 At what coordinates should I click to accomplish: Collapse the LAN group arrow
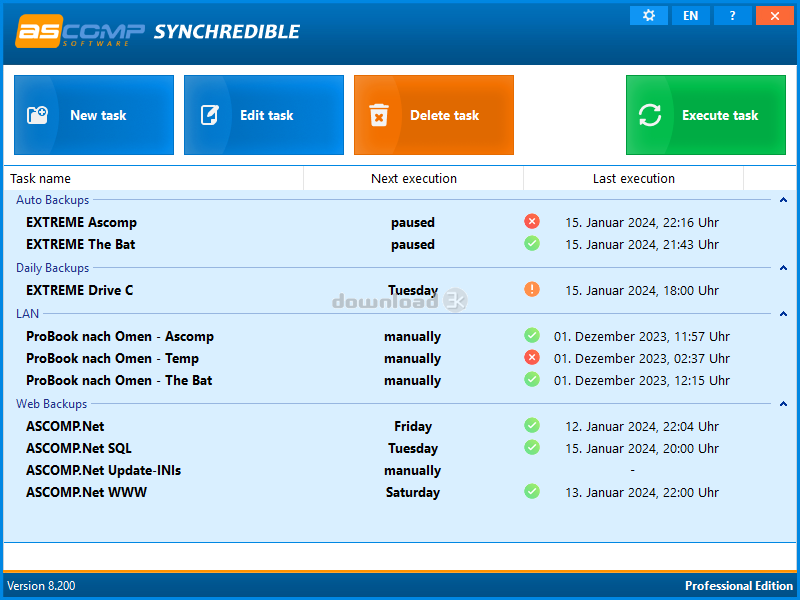[x=783, y=314]
